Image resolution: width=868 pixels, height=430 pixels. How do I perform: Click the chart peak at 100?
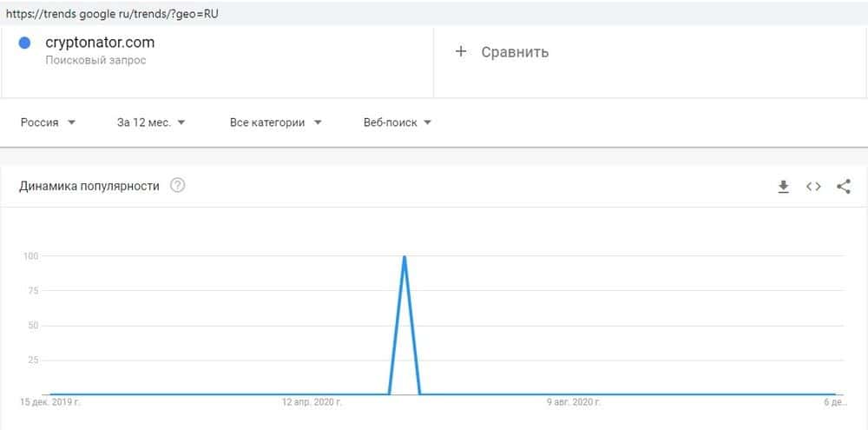tap(404, 257)
